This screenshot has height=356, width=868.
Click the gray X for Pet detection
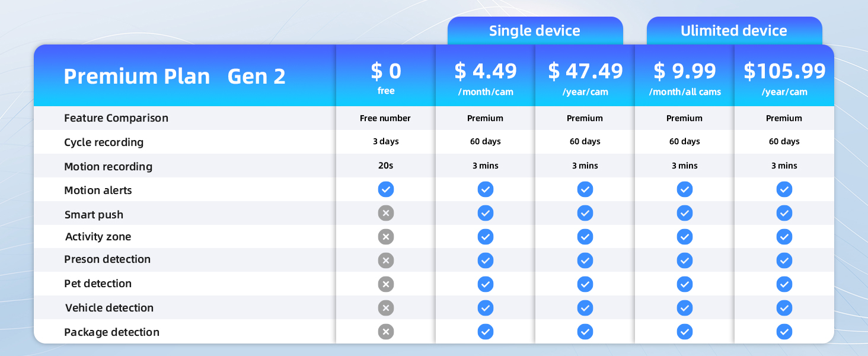coord(386,284)
